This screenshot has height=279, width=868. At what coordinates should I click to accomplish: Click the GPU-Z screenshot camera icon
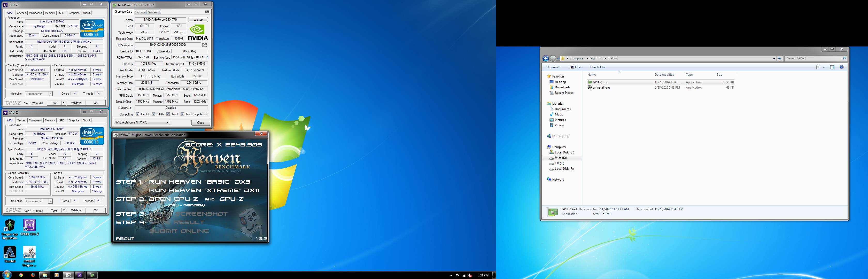[x=207, y=12]
